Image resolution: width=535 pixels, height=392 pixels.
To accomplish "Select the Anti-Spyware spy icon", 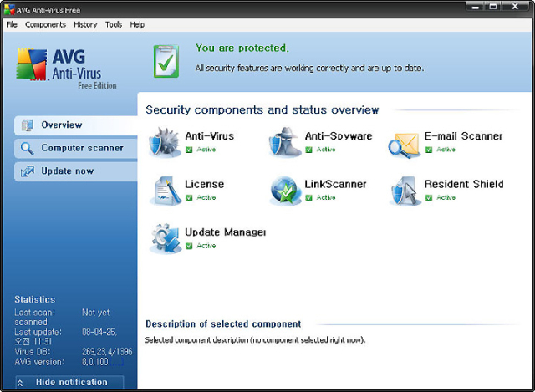I will tap(285, 143).
